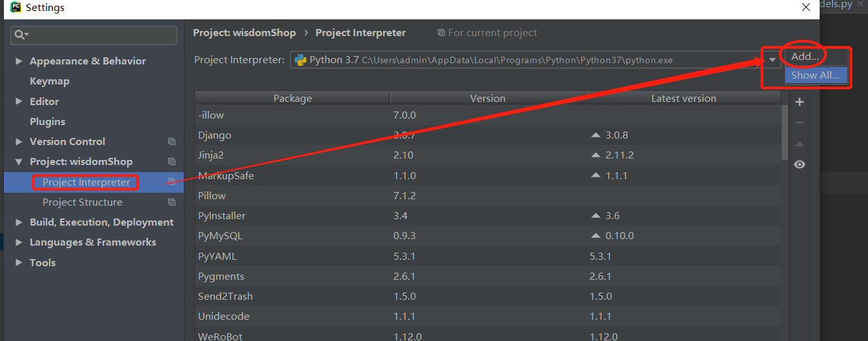Select Show All... in interpreter menu

815,75
